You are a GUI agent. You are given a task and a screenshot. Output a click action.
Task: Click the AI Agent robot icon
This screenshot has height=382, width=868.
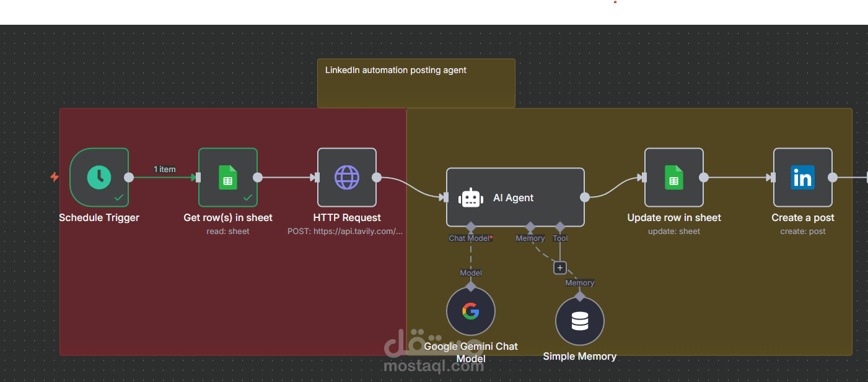pyautogui.click(x=471, y=198)
